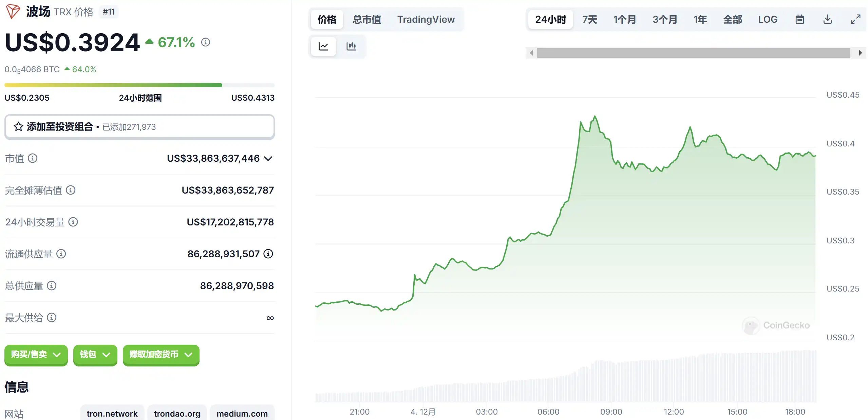Open the calendar date range picker
The image size is (868, 420).
(800, 19)
